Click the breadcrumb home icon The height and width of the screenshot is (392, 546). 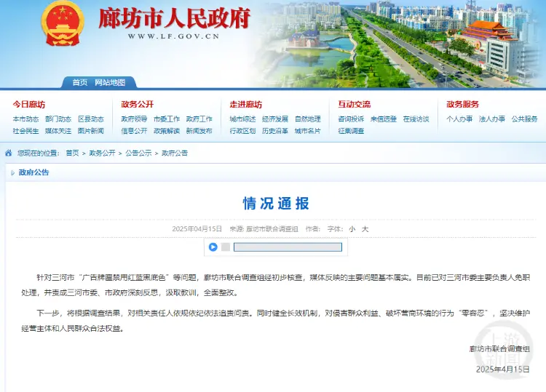(x=9, y=153)
